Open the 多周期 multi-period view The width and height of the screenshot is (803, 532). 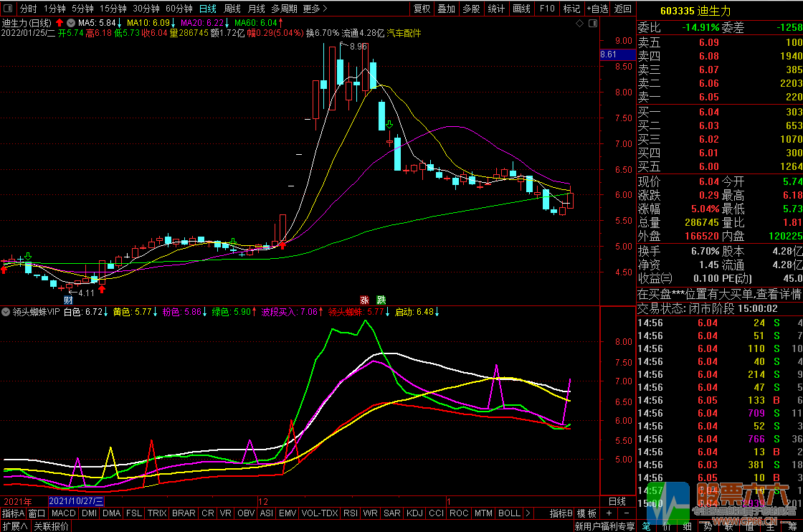coord(284,9)
